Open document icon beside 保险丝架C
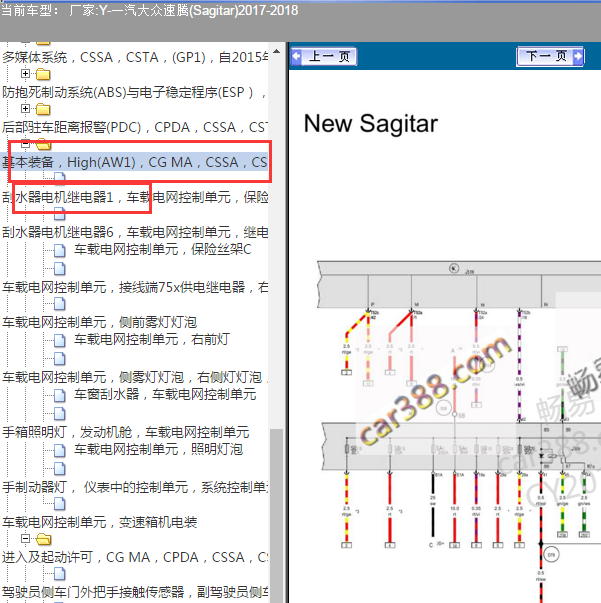601x603 pixels. coord(60,250)
